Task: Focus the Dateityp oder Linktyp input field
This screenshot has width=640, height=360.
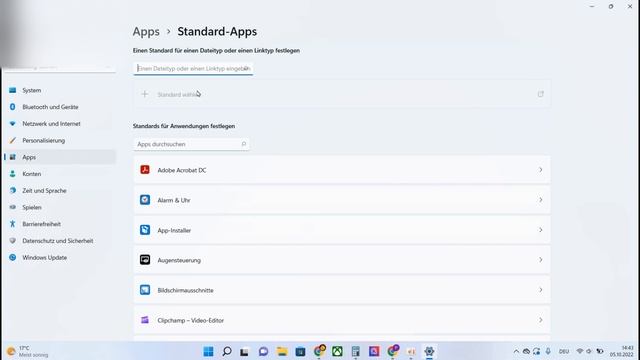Action: [193, 69]
